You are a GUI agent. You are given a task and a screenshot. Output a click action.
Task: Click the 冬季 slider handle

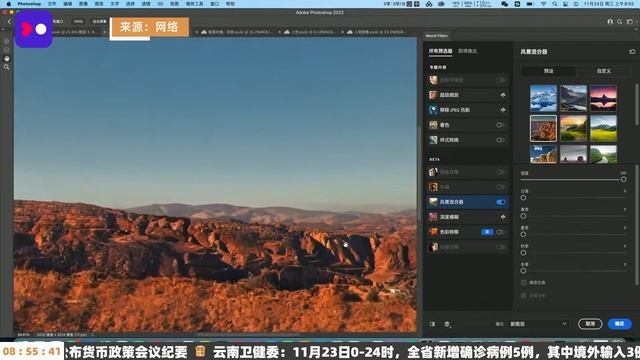(523, 271)
